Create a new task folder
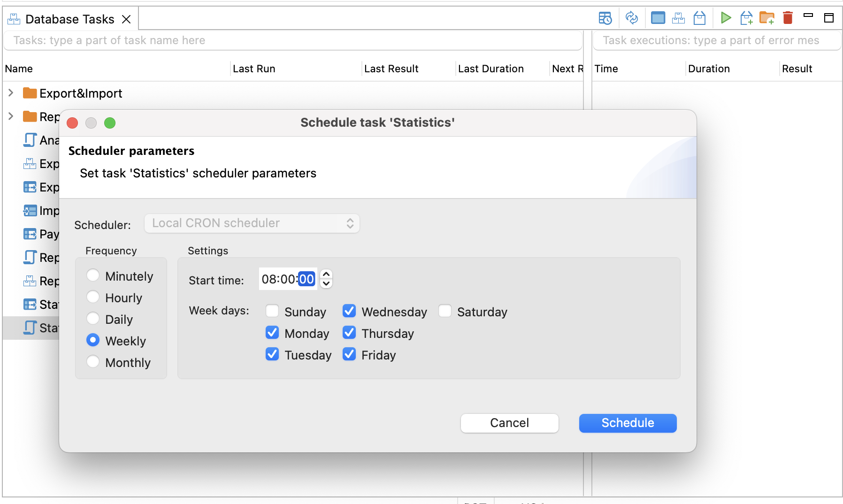The image size is (843, 504). (767, 18)
